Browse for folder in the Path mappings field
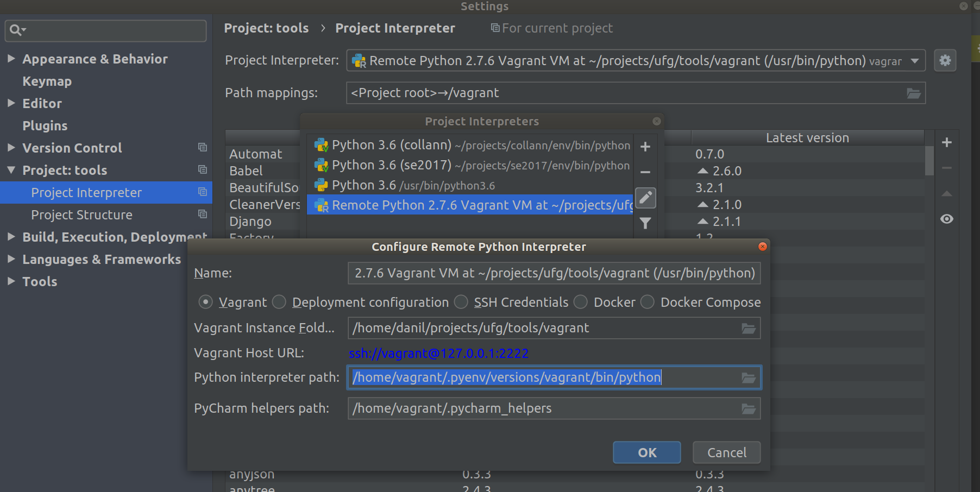Viewport: 980px width, 492px height. [x=914, y=93]
